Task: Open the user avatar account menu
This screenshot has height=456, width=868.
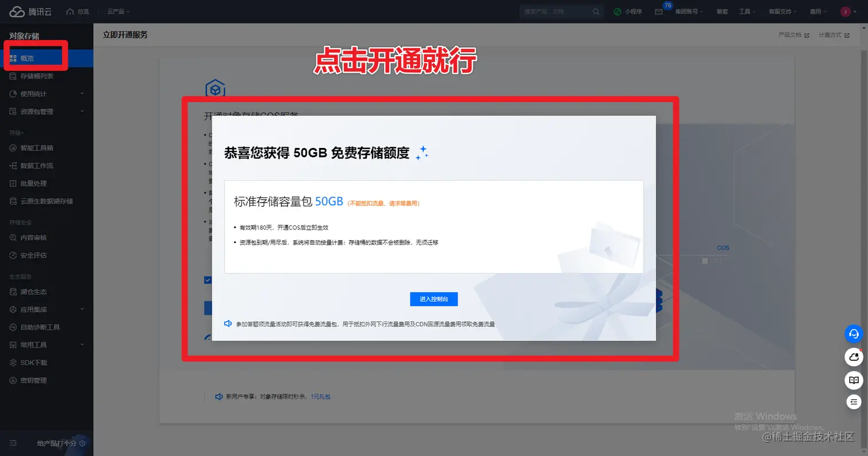Action: 847,11
